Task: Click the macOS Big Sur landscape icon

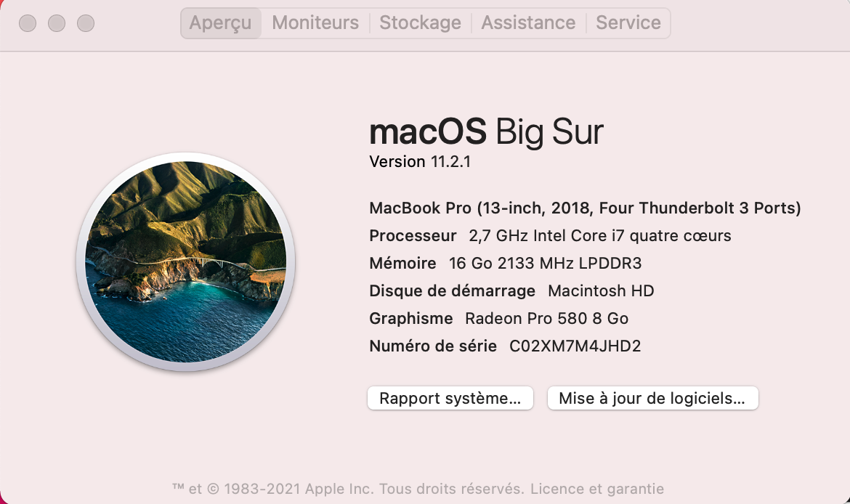Action: [185, 262]
